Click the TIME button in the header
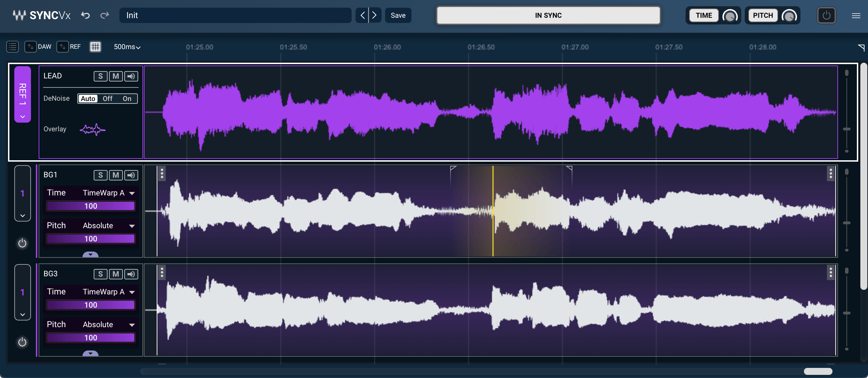Image resolution: width=868 pixels, height=378 pixels. [703, 15]
